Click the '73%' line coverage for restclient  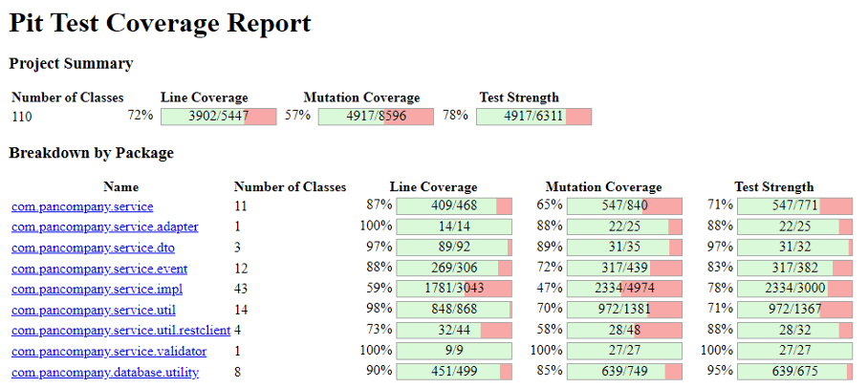point(380,330)
